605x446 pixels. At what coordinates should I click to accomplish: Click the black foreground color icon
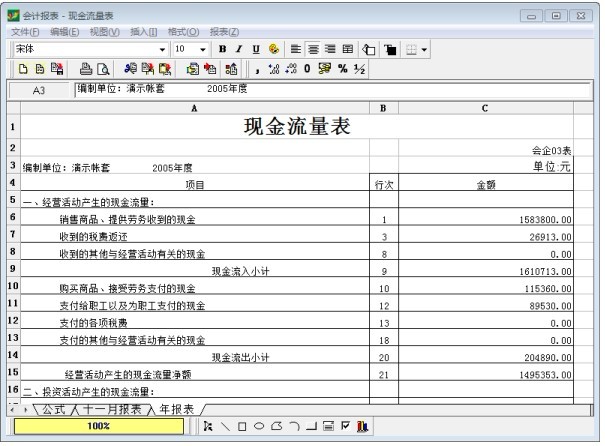tap(390, 49)
